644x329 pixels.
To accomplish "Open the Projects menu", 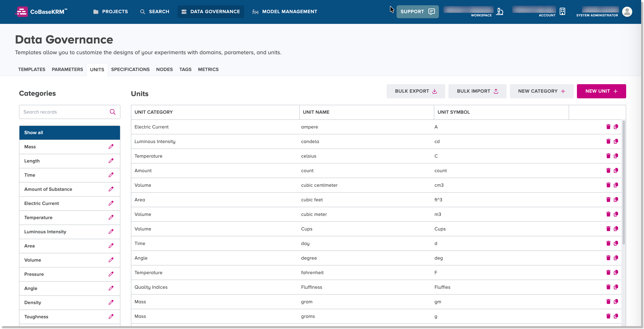I will pyautogui.click(x=110, y=12).
